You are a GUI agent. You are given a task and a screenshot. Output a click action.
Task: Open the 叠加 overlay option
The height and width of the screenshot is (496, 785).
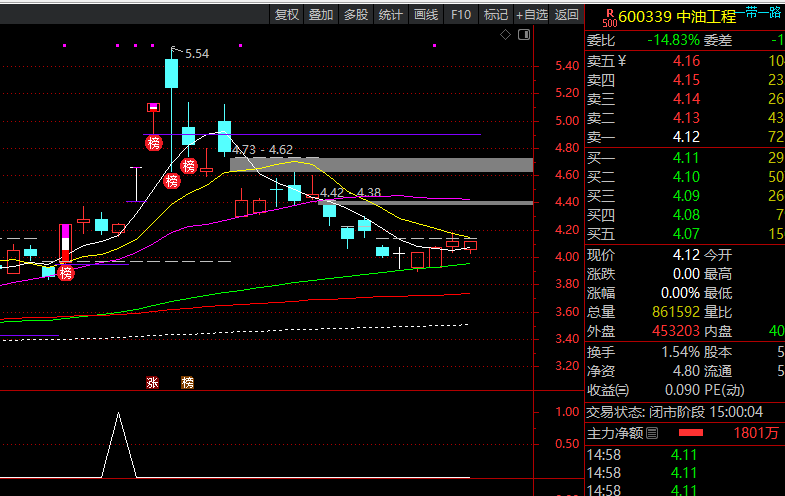point(321,15)
